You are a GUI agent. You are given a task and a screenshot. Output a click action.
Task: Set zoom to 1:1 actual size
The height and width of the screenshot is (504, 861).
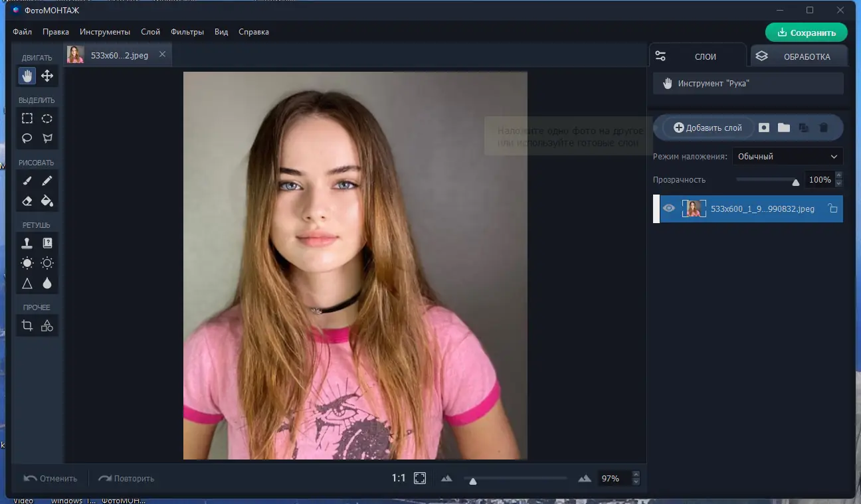(399, 478)
